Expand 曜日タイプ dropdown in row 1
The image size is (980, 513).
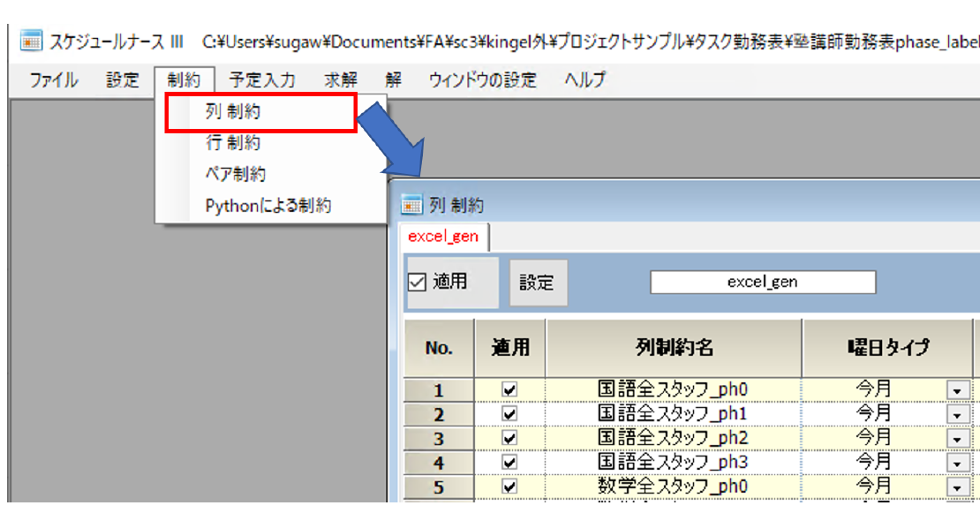955,389
